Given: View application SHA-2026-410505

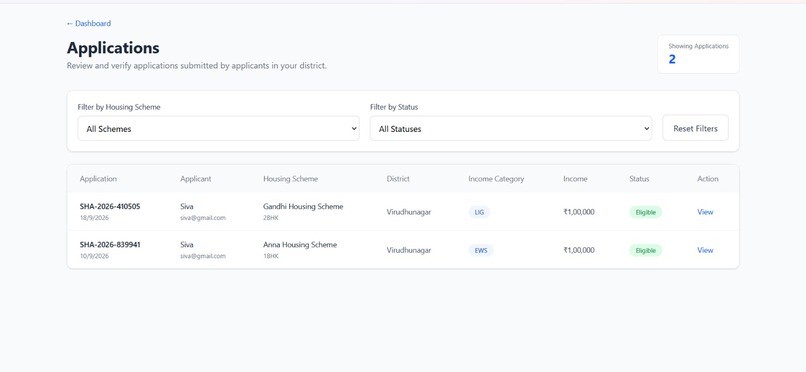Looking at the screenshot, I should 705,212.
